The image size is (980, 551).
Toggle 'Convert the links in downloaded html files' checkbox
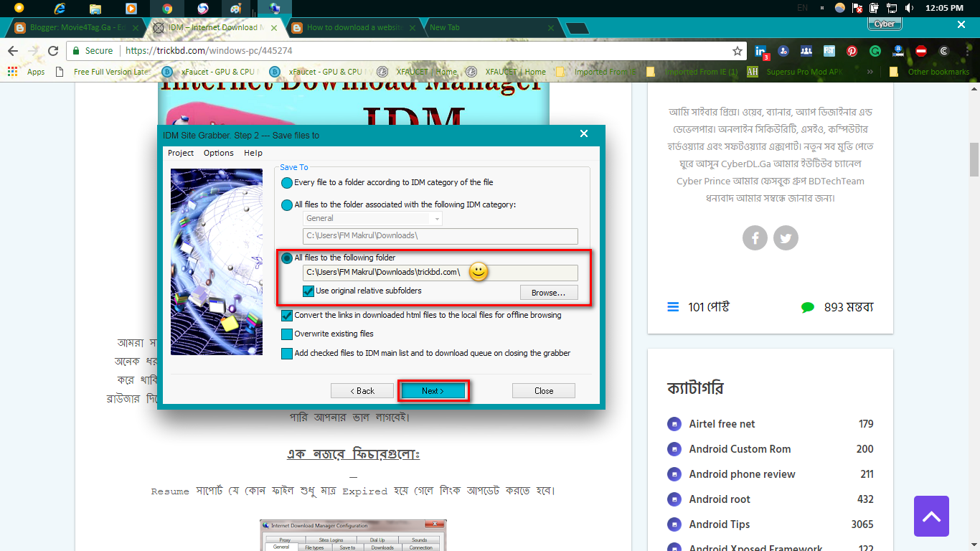[287, 315]
